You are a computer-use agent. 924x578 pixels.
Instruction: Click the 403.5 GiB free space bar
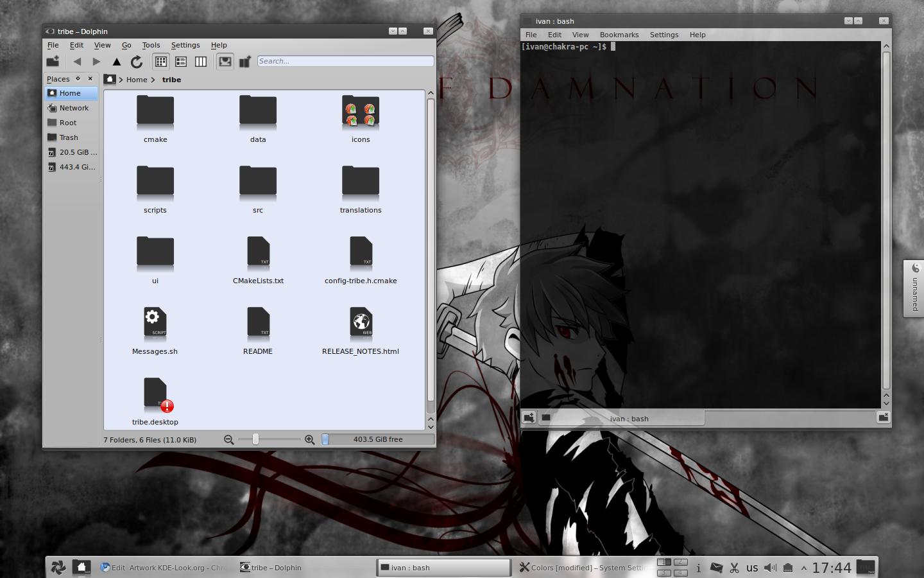(378, 439)
